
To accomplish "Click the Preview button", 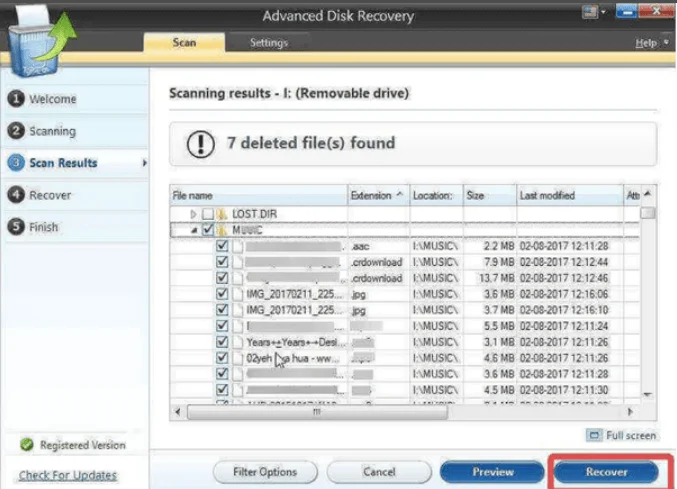I will click(493, 472).
